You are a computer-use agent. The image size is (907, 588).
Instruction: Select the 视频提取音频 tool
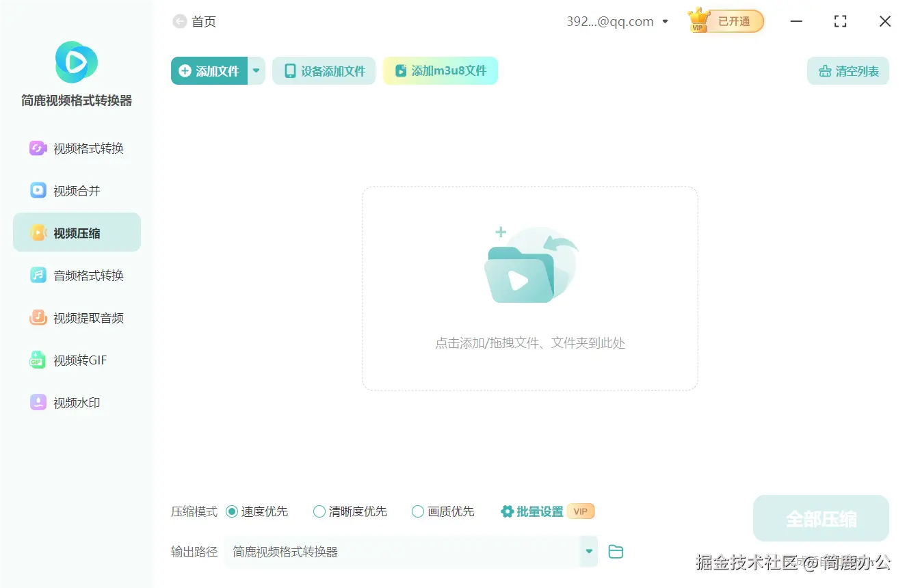pyautogui.click(x=77, y=317)
